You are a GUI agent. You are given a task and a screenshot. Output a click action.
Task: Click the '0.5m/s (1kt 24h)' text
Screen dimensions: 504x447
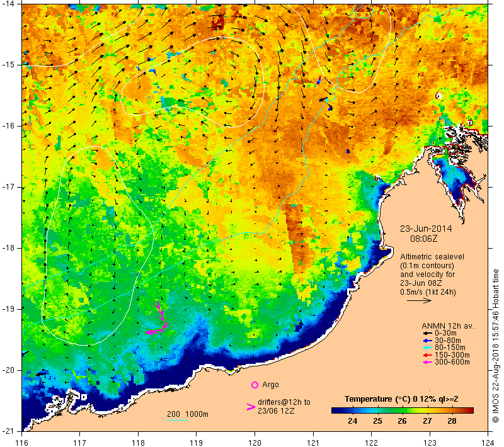click(428, 292)
